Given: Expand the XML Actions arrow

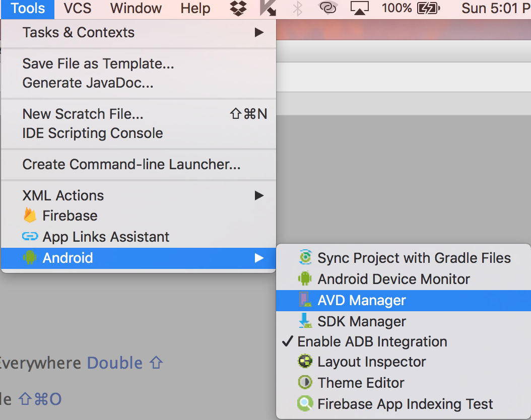Looking at the screenshot, I should [x=259, y=195].
